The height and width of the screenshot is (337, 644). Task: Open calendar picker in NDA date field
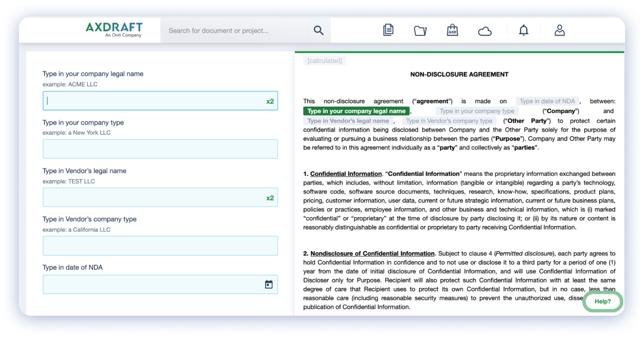tap(269, 284)
